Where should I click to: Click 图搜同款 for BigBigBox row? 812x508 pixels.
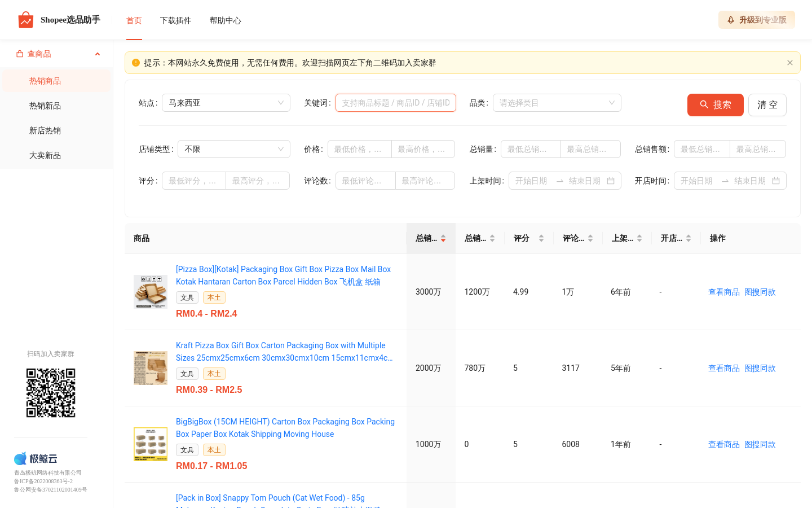coord(760,444)
